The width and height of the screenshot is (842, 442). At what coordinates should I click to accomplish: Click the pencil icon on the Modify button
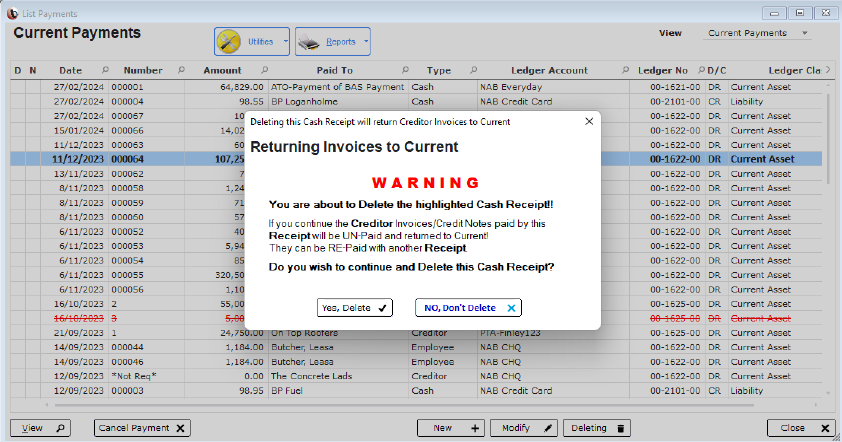[x=548, y=428]
